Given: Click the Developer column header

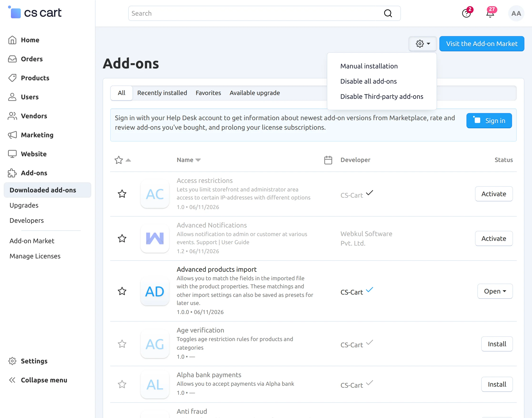Looking at the screenshot, I should tap(355, 160).
